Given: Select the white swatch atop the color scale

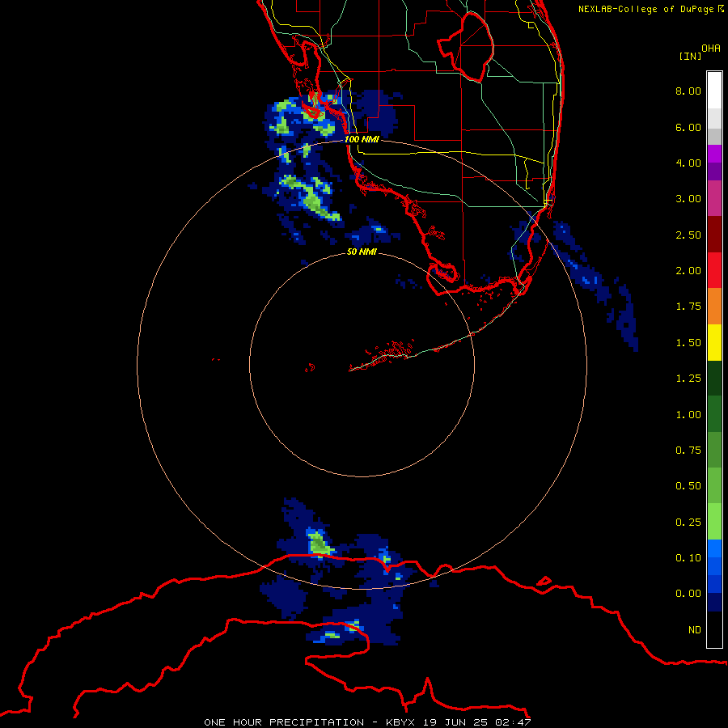Looking at the screenshot, I should coord(714,90).
